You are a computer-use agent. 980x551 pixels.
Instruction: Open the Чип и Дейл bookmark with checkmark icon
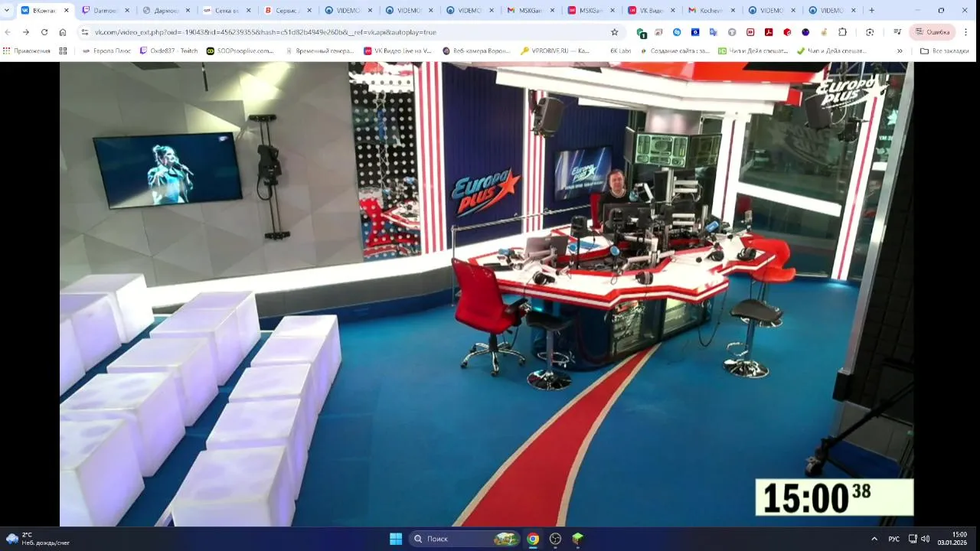831,51
